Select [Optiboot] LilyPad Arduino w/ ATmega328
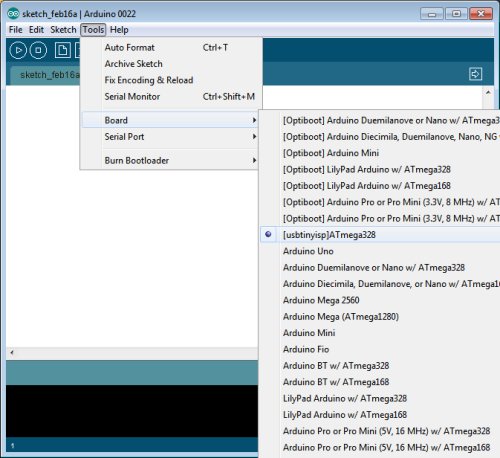The width and height of the screenshot is (500, 458). coord(380,169)
